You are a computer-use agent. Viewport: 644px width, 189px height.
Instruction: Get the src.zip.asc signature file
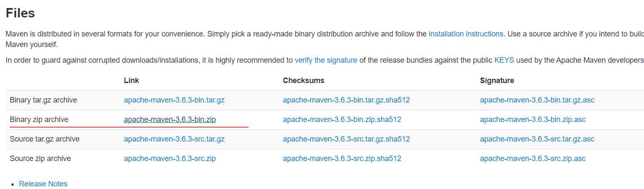532,158
